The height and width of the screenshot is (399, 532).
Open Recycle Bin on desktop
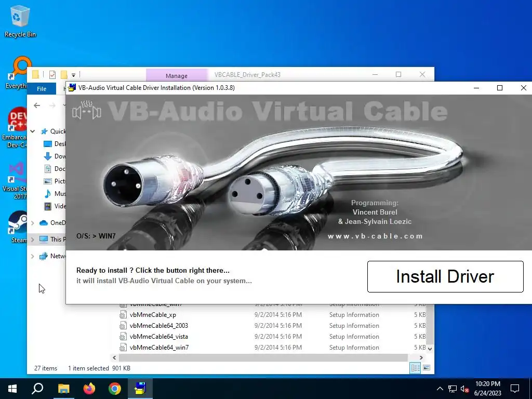pos(20,21)
